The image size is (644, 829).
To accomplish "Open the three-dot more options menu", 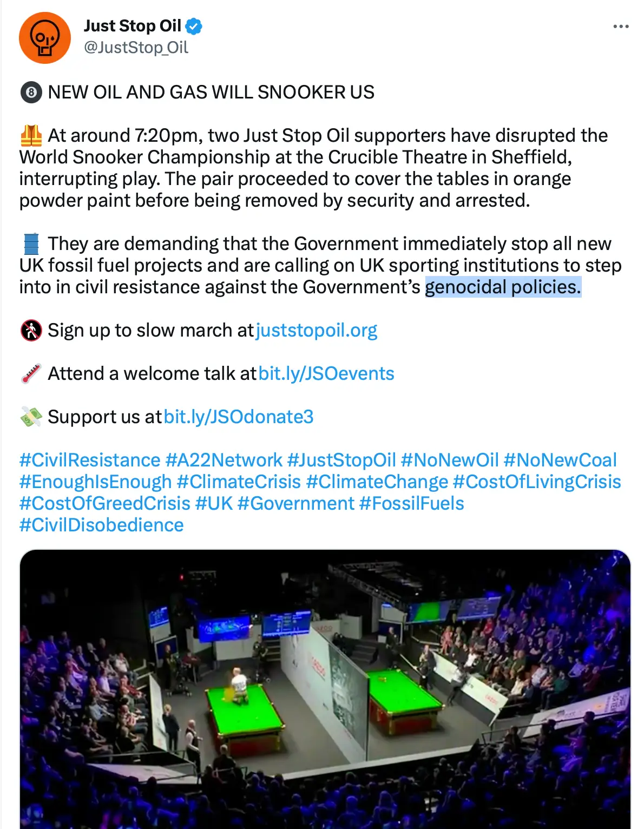I will (x=621, y=27).
